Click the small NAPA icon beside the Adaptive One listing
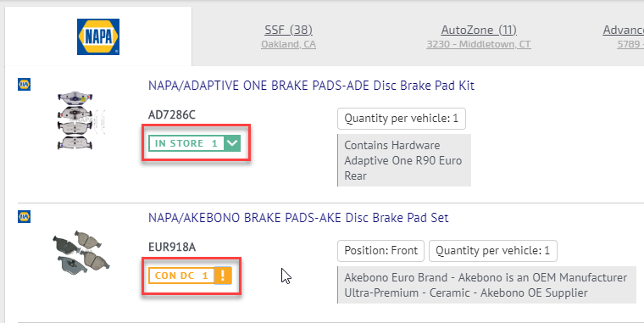Screen dimensions: 644x323 tap(24, 84)
